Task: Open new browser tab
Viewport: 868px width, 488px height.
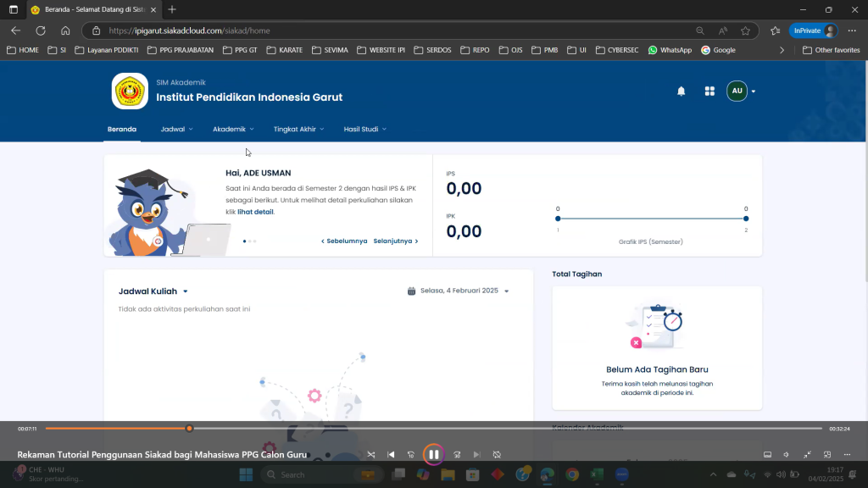Action: [172, 9]
